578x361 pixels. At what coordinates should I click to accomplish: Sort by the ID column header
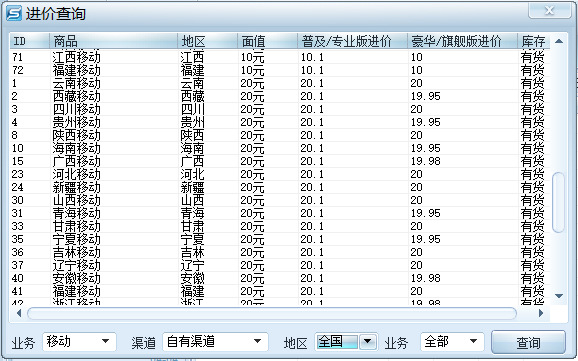pos(29,41)
